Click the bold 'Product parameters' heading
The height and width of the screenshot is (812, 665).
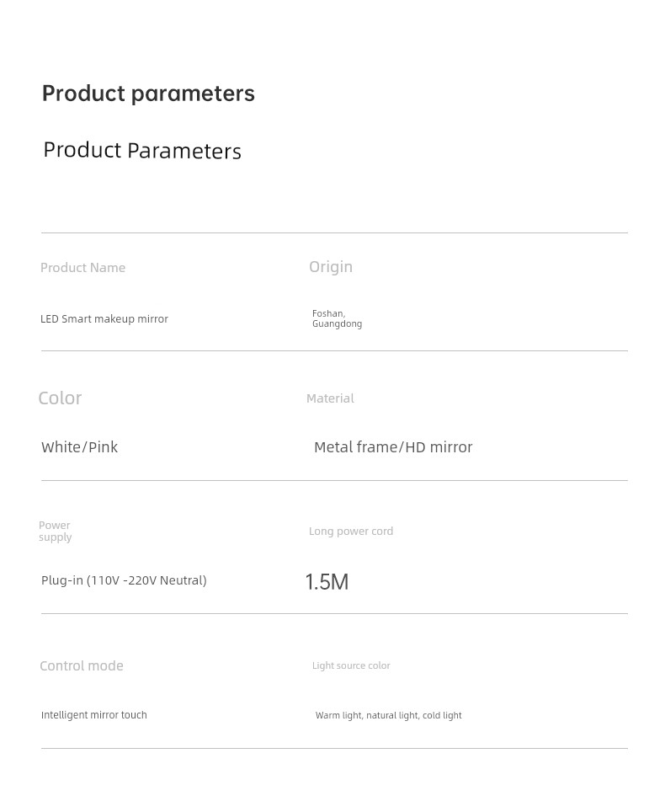tap(148, 93)
